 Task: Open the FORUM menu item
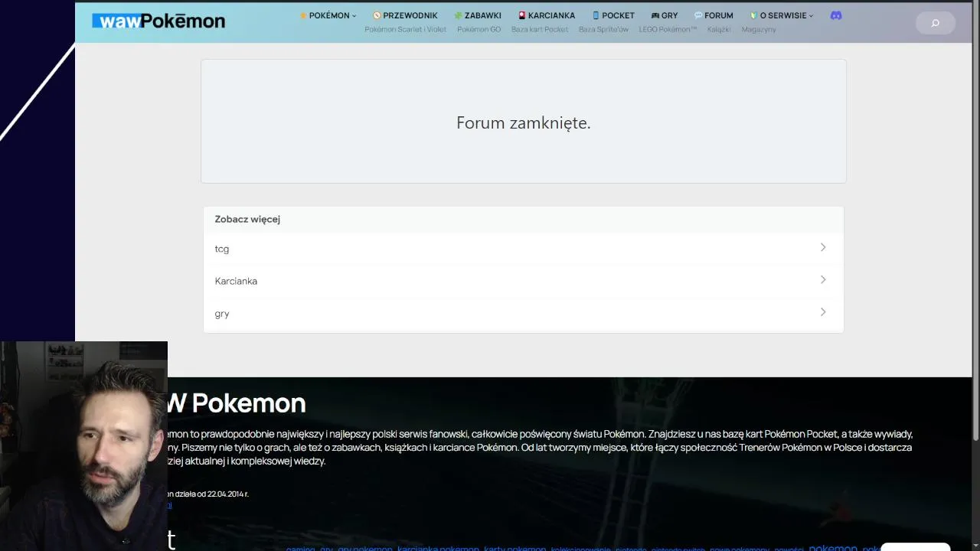(x=714, y=15)
